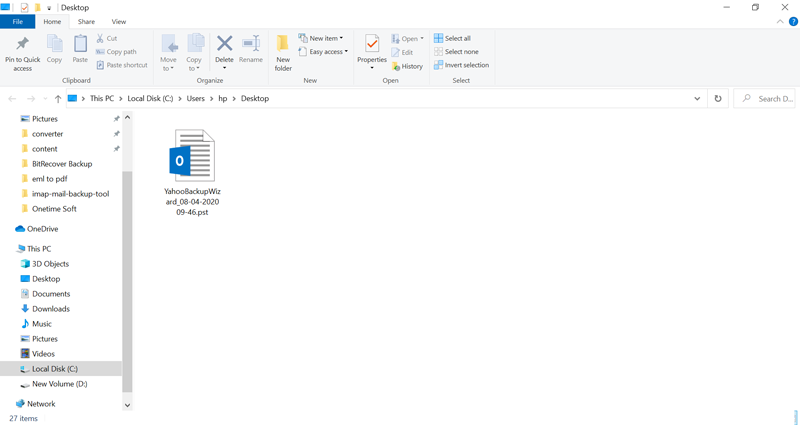
Task: Click Copy path command
Action: pos(116,52)
